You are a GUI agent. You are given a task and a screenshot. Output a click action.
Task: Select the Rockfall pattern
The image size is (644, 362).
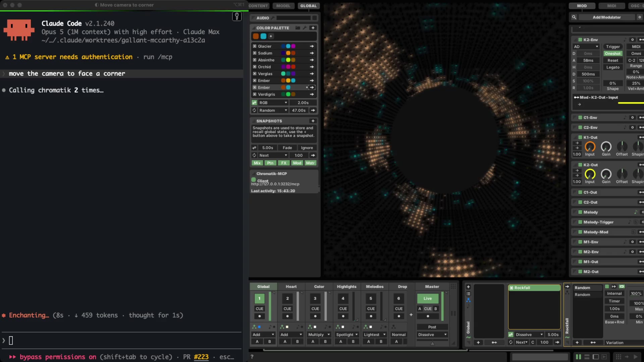534,288
